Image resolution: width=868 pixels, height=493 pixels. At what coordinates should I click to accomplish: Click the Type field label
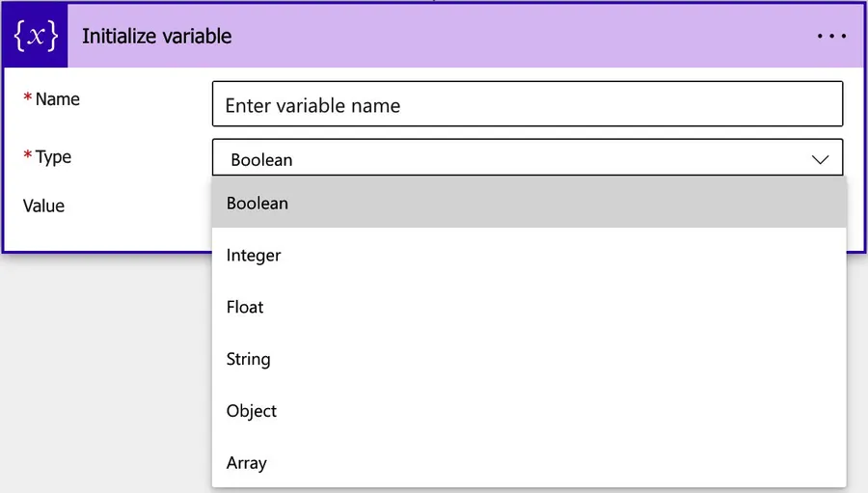53,157
